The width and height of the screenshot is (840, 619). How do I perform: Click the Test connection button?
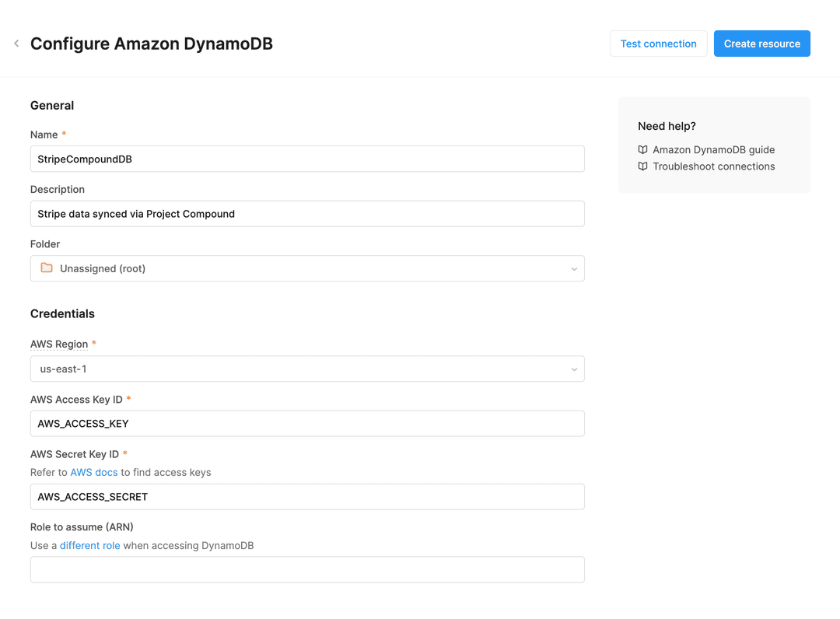[659, 44]
